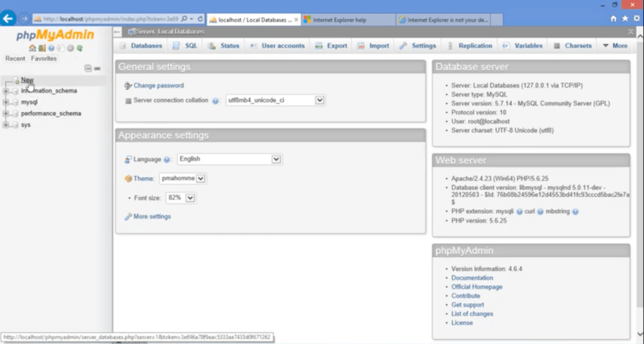The image size is (644, 344).
Task: Click the phpMyAdmin Home icon in sidebar
Action: [x=32, y=48]
